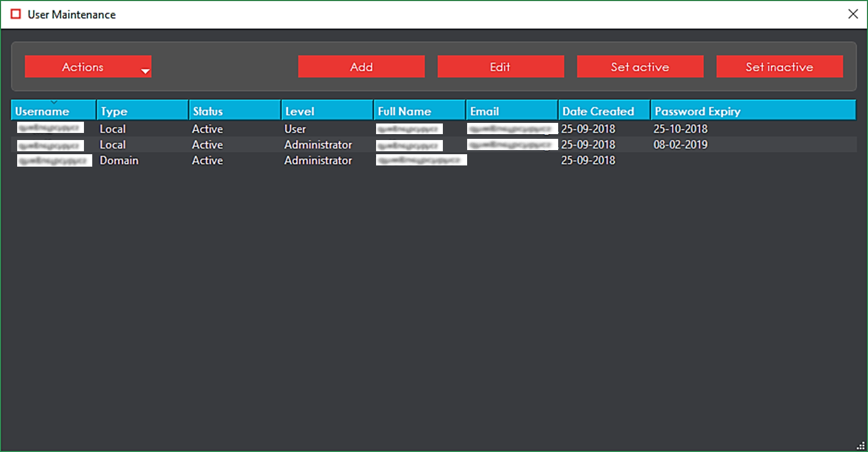868x452 pixels.
Task: Sort by the Email column header
Action: (511, 111)
